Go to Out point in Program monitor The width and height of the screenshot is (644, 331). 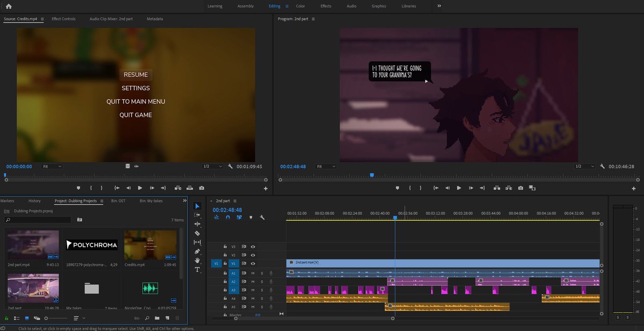click(483, 188)
